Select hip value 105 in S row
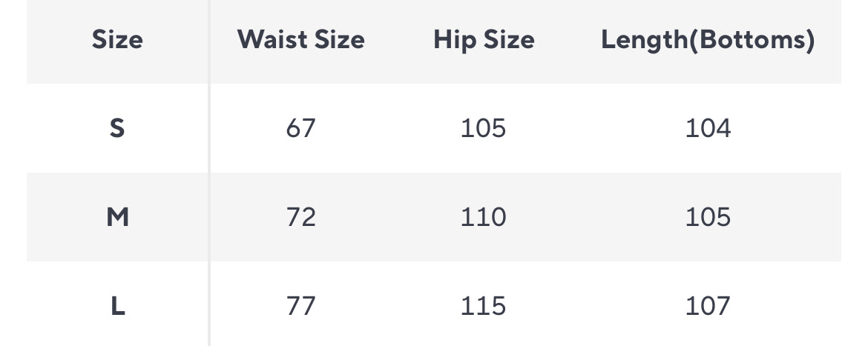868x346 pixels. [484, 129]
